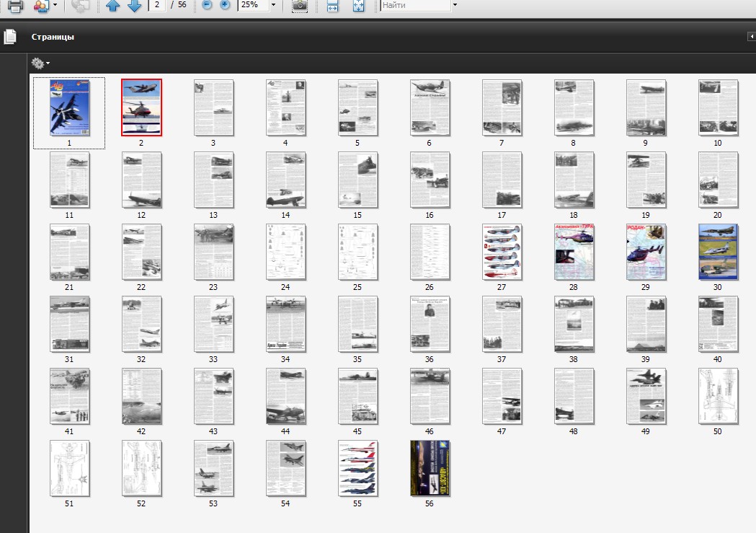The height and width of the screenshot is (533, 756).
Task: Select the page 38 thumbnail
Action: pos(574,324)
